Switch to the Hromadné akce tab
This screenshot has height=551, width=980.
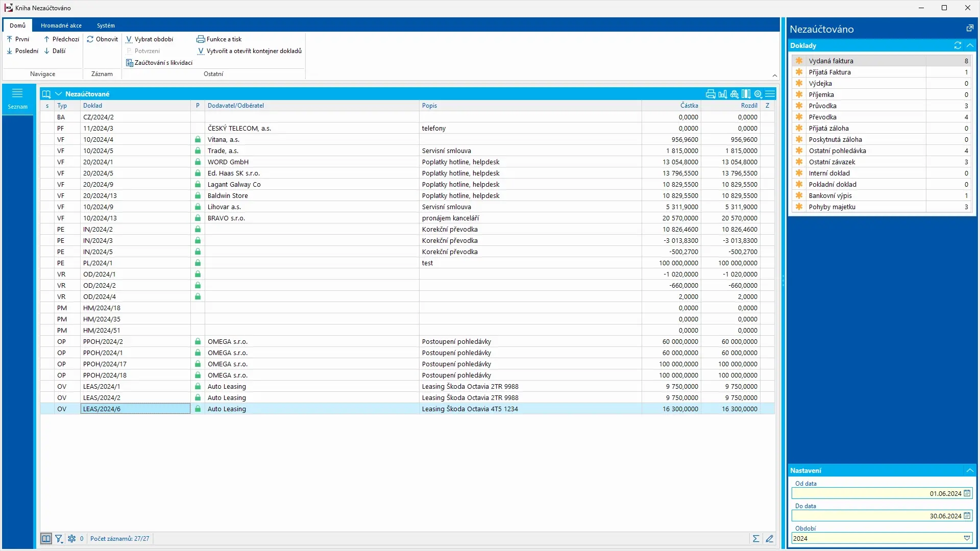pyautogui.click(x=61, y=26)
